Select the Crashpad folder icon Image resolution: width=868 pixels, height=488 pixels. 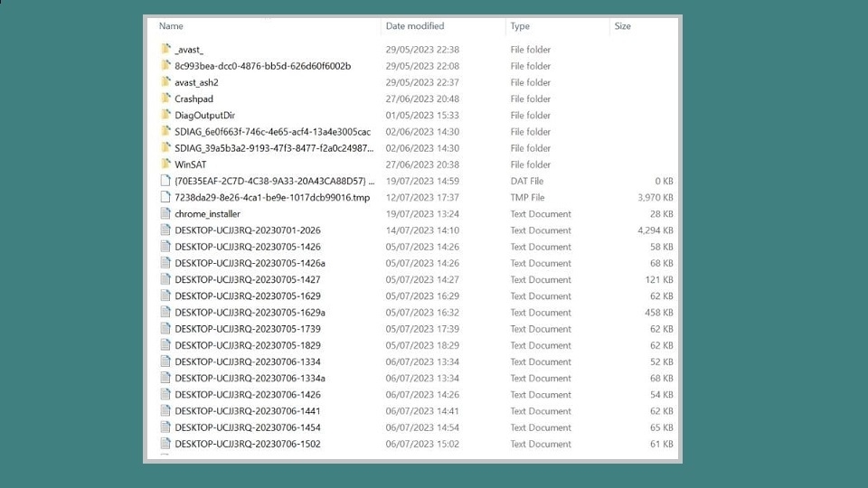point(165,98)
